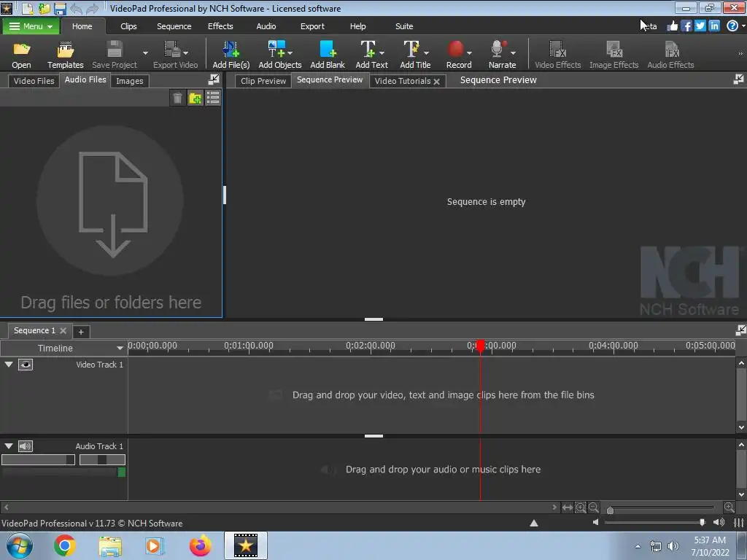The width and height of the screenshot is (747, 560).
Task: Click the master volume slider handle
Action: tap(703, 522)
